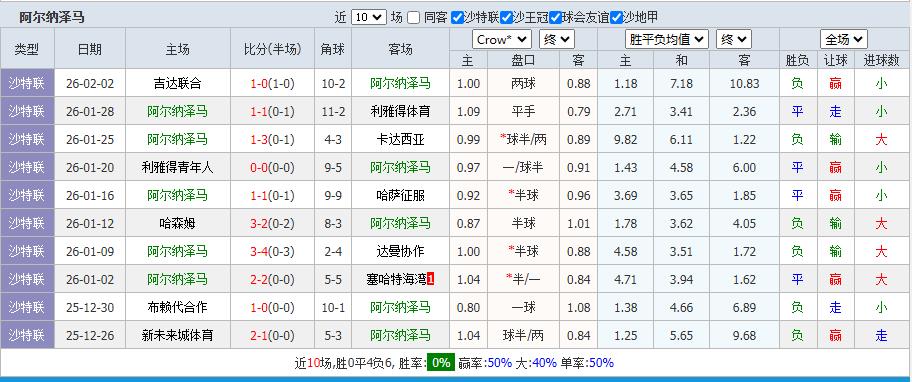Click the 3-4(0-3) score against 达曼协作
This screenshot has height=382, width=912.
[272, 251]
